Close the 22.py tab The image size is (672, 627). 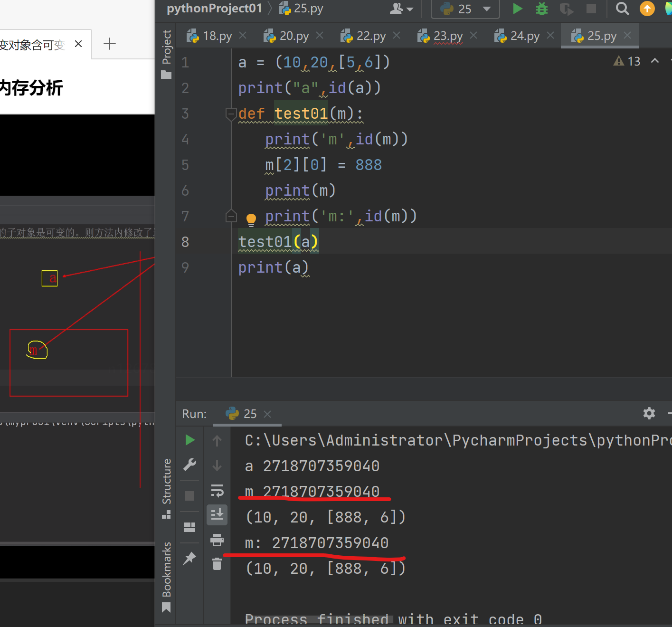tap(397, 35)
